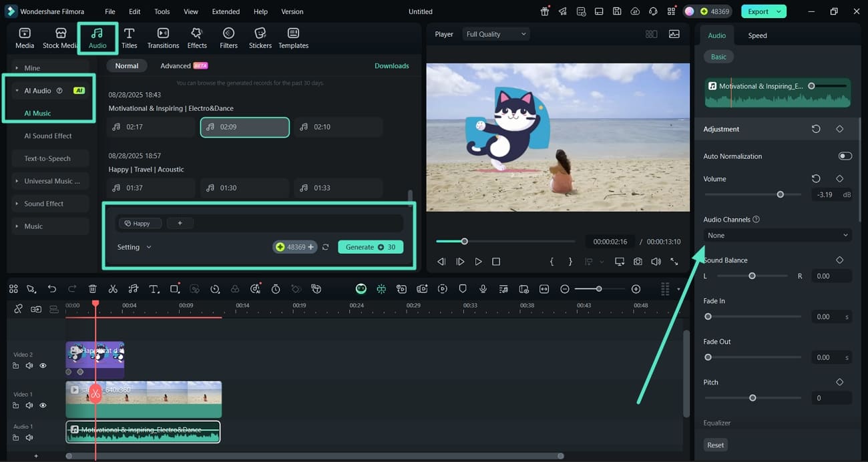Open the Downloads link
The image size is (868, 462).
tap(392, 65)
